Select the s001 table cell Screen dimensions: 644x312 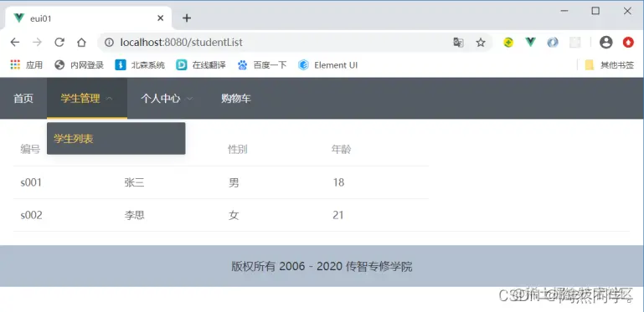click(x=31, y=182)
